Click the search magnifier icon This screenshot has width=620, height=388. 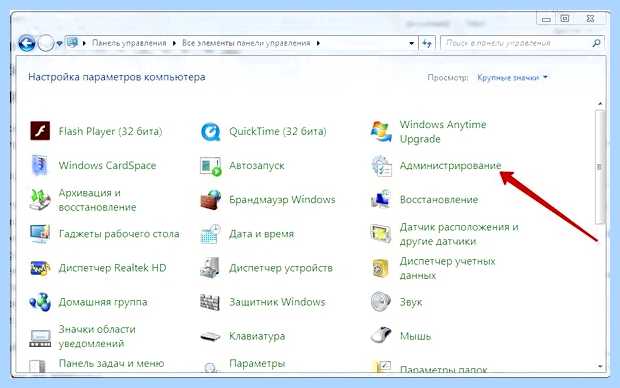596,43
